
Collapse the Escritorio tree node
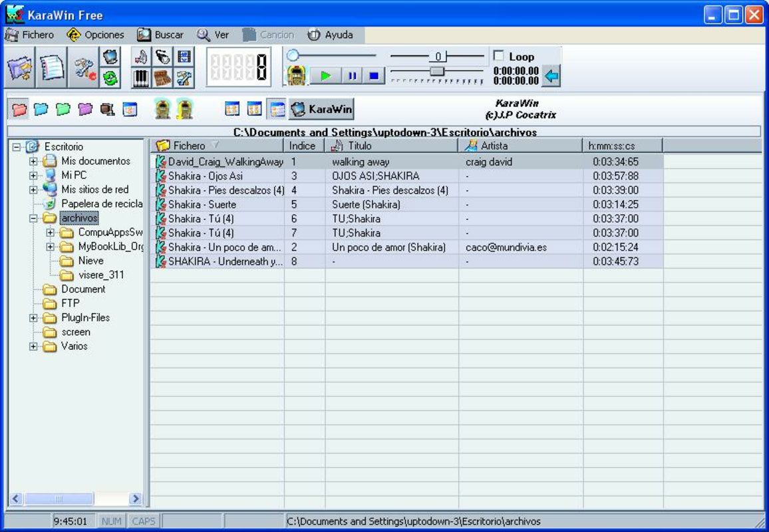click(16, 146)
